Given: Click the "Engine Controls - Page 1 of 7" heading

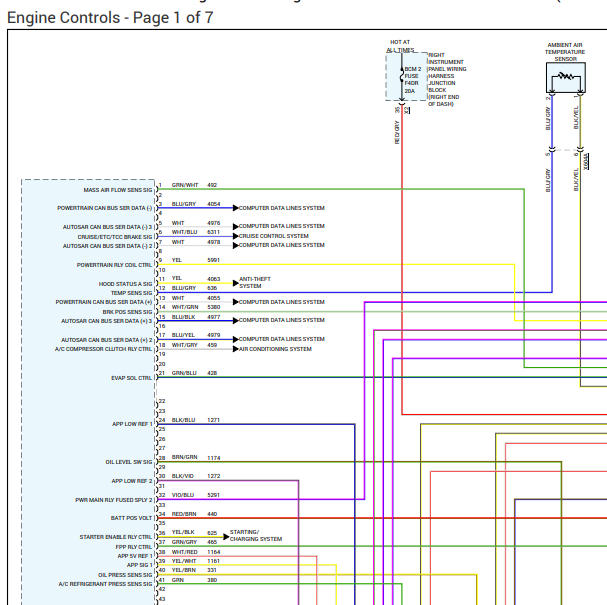Looking at the screenshot, I should coord(110,18).
